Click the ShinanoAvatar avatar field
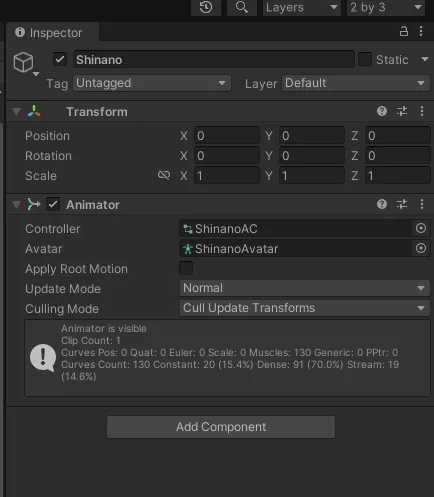This screenshot has width=434, height=497. (296, 249)
